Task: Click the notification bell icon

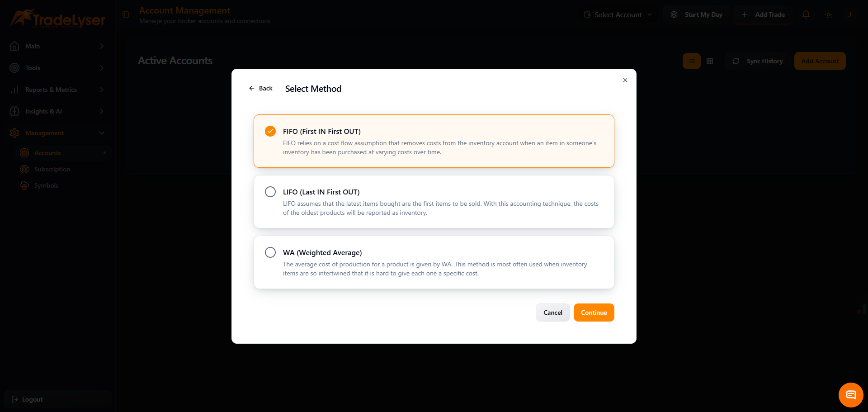Action: coord(806,14)
